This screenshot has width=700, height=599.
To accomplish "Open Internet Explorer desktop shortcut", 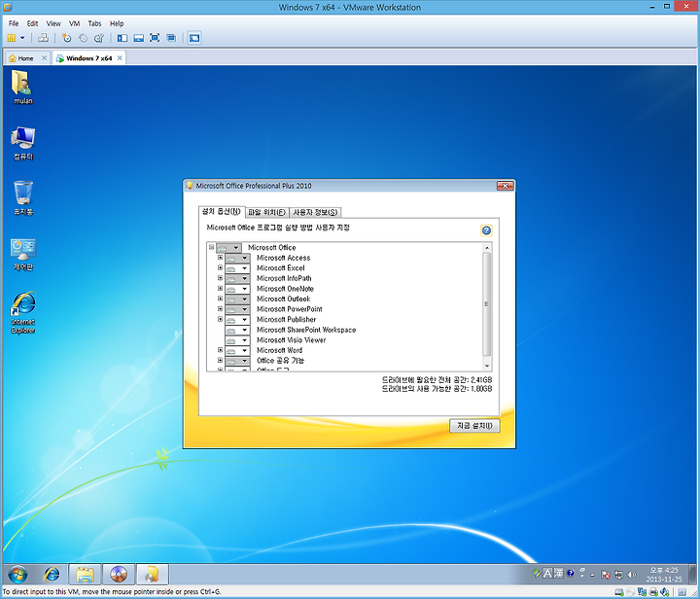I will (22, 312).
